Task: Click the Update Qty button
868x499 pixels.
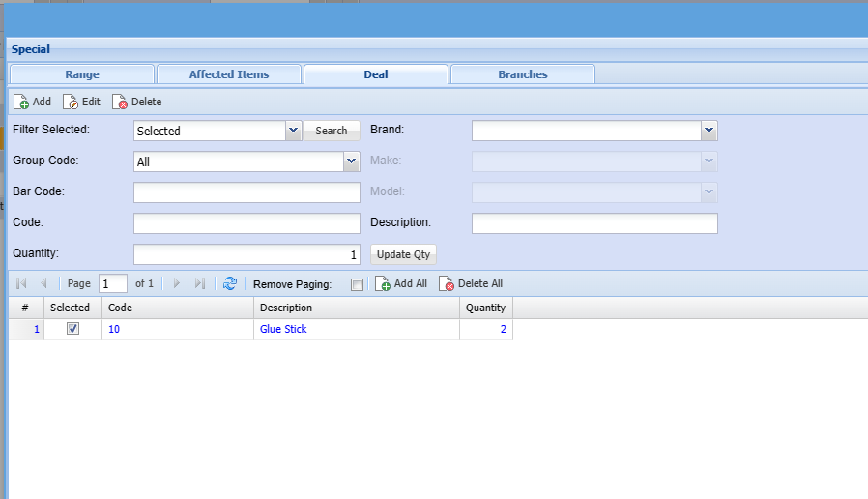Action: (x=404, y=254)
